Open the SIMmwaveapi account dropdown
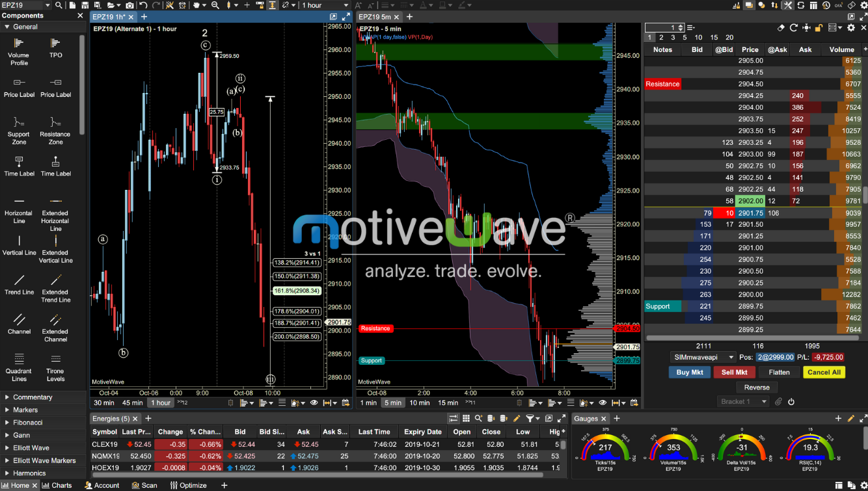Viewport: 868px width, 491px height. pos(703,356)
